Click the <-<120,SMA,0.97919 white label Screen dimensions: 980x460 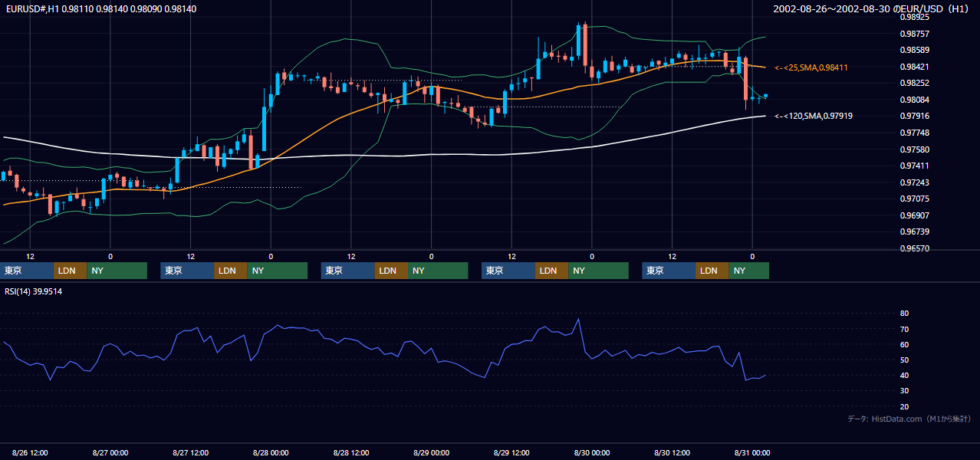pos(813,116)
